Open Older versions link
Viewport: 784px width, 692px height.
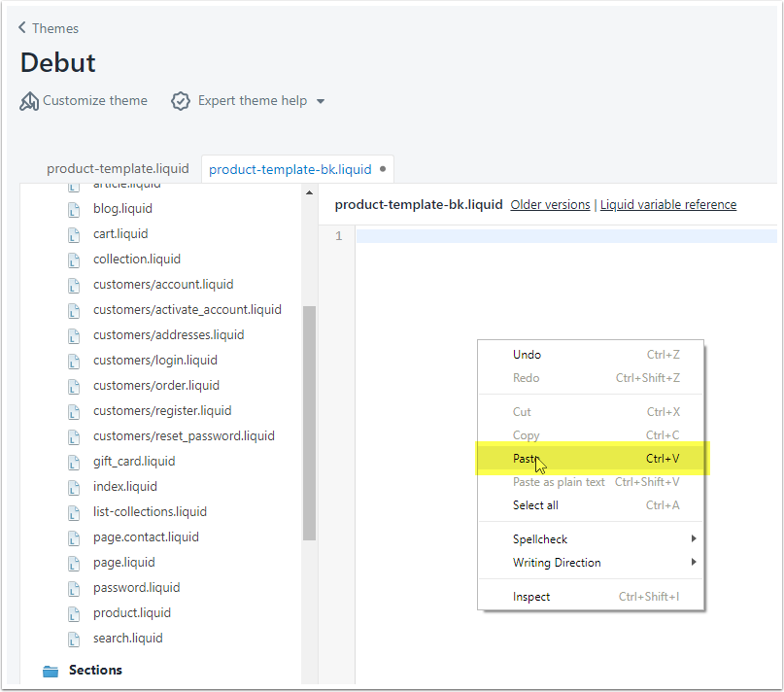click(x=550, y=205)
